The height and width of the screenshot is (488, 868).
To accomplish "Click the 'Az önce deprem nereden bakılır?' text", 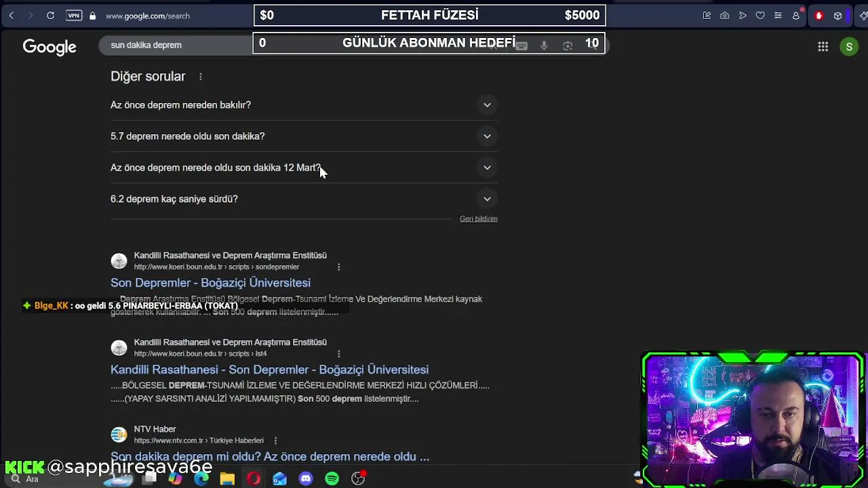I will tap(180, 105).
